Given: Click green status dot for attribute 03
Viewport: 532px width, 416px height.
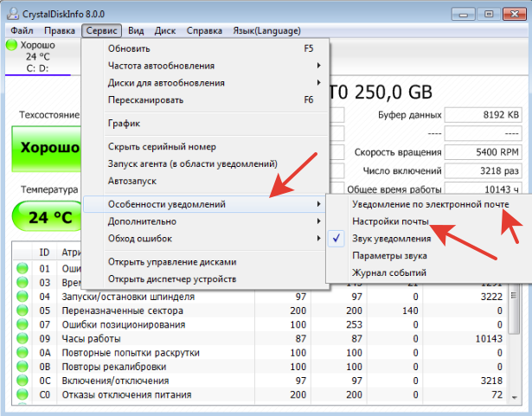Looking at the screenshot, I should 22,282.
